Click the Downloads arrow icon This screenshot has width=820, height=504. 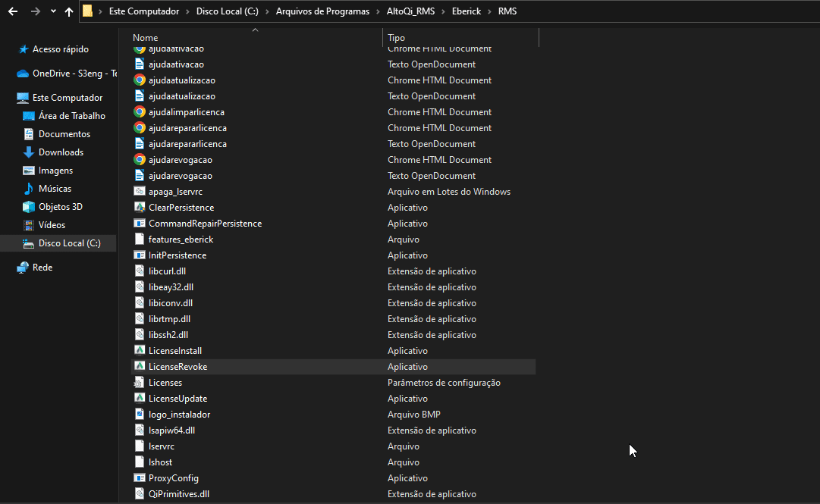[29, 152]
